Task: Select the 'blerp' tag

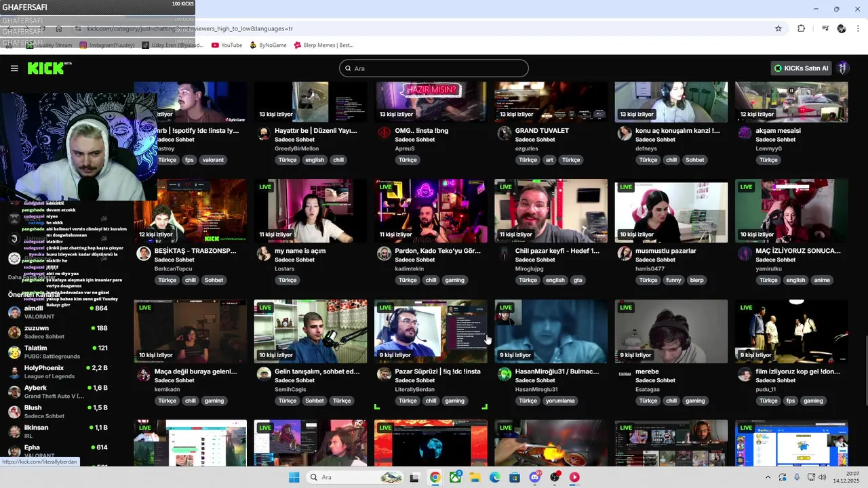Action: (x=696, y=280)
